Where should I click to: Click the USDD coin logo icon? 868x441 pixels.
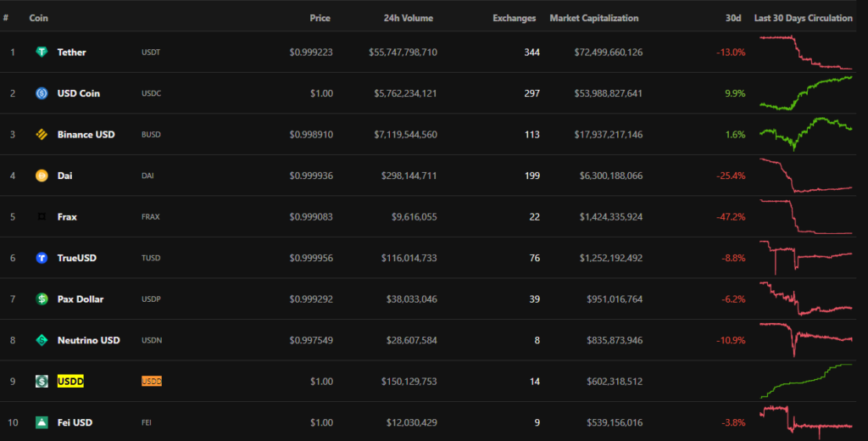tap(41, 382)
